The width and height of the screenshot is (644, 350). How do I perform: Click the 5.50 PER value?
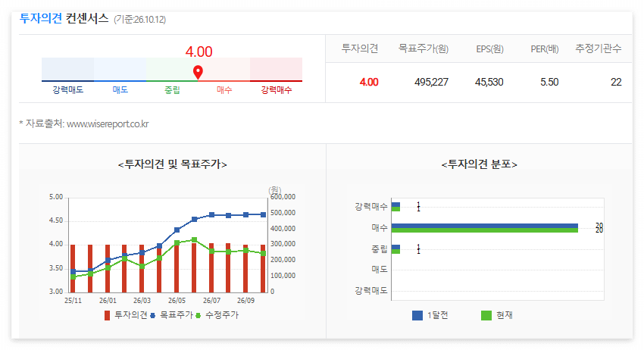[549, 82]
